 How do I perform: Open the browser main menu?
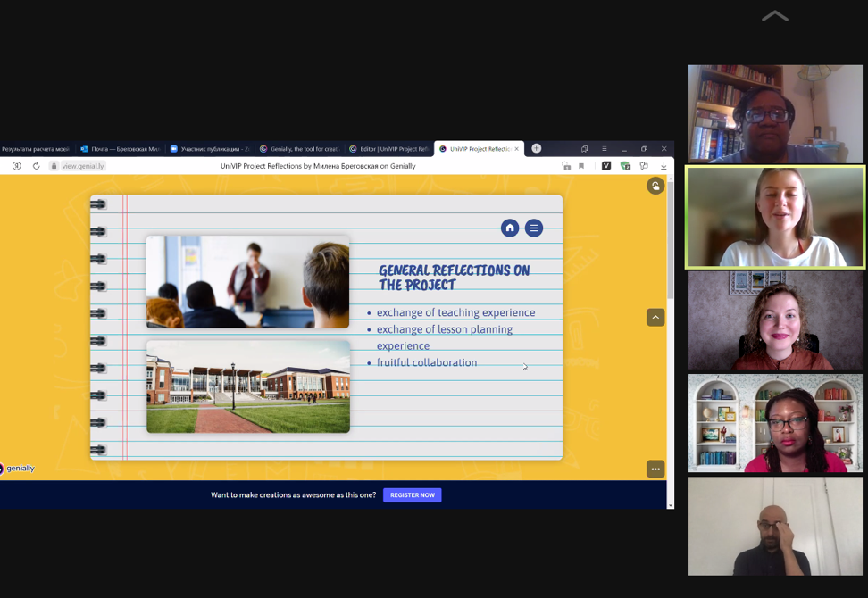point(604,149)
